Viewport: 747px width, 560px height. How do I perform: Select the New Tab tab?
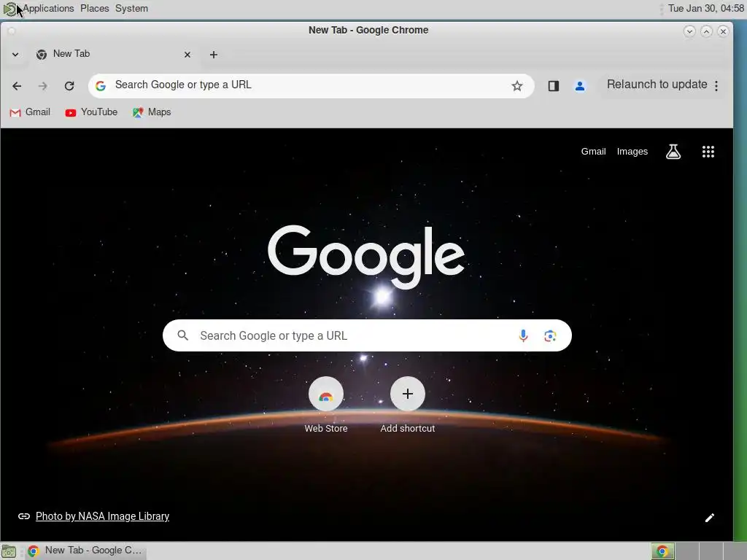tap(113, 54)
